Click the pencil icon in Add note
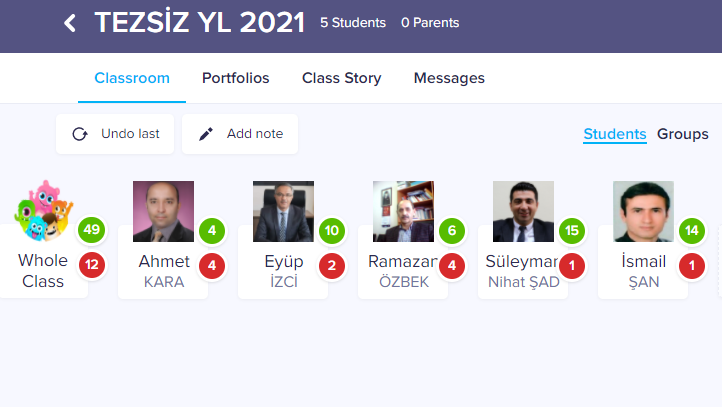Screen dimensions: 722x407 (x=206, y=134)
